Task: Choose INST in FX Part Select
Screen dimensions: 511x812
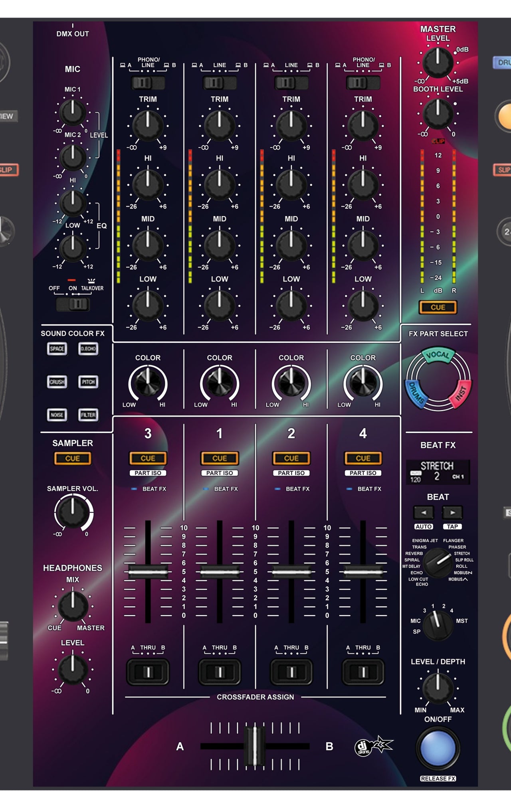Action: (x=461, y=394)
